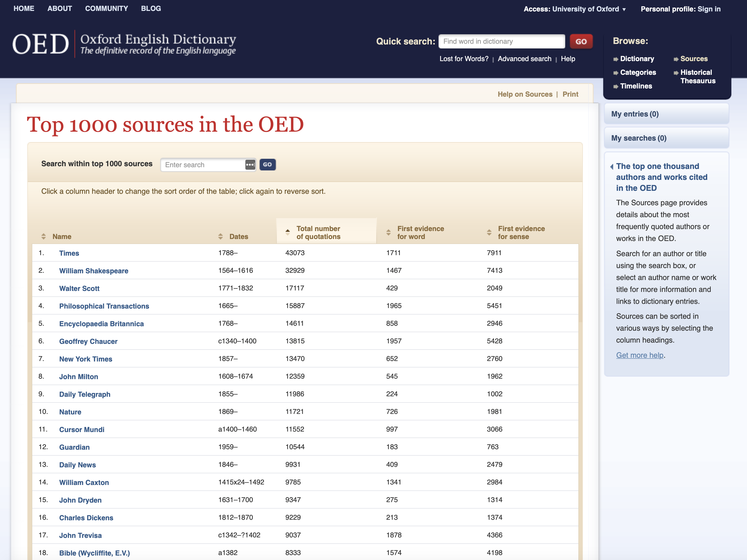Click the blue GO button for sources search
Screen dimensions: 747x560
267,165
